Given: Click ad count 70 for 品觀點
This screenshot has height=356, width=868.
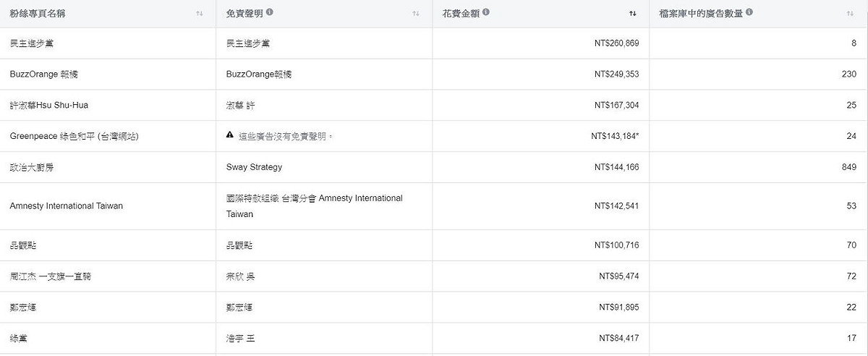Looking at the screenshot, I should [851, 245].
